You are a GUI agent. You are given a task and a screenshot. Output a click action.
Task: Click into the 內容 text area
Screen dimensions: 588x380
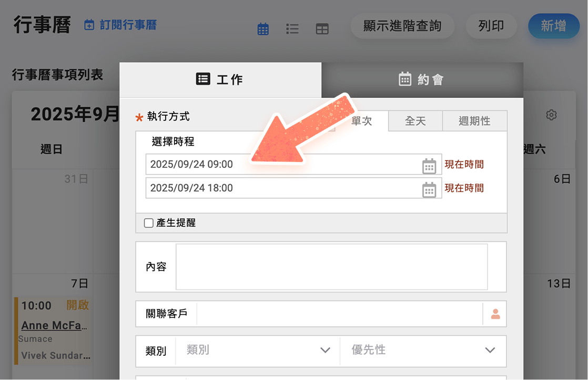331,266
